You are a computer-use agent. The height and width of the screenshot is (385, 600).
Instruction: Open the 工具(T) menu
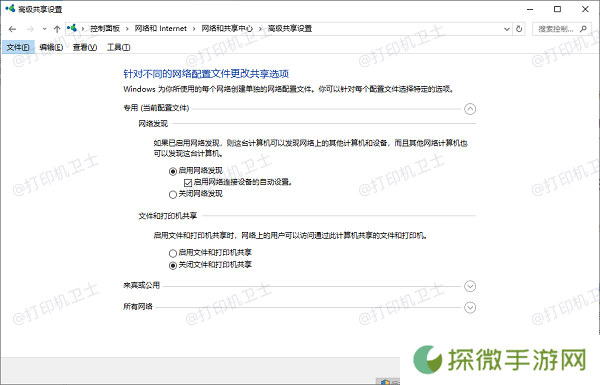tap(118, 47)
